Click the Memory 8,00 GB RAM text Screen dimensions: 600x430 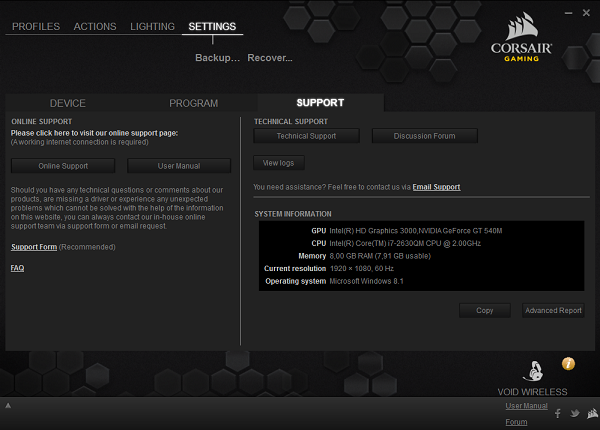click(380, 256)
